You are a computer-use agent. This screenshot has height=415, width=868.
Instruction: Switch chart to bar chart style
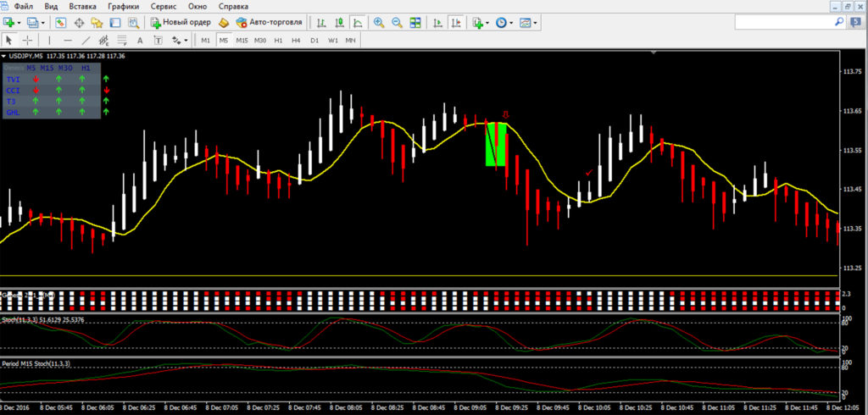tap(321, 23)
